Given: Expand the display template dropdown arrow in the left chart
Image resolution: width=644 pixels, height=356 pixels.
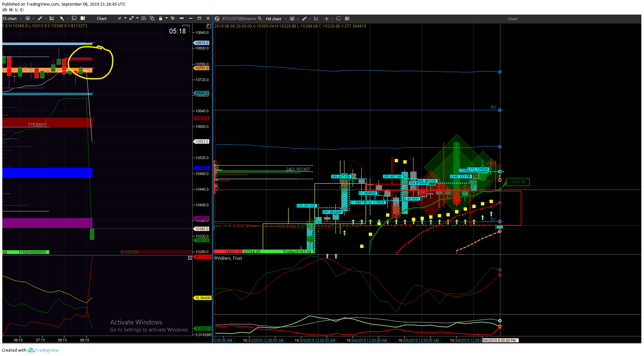Looking at the screenshot, I should click(x=33, y=19).
